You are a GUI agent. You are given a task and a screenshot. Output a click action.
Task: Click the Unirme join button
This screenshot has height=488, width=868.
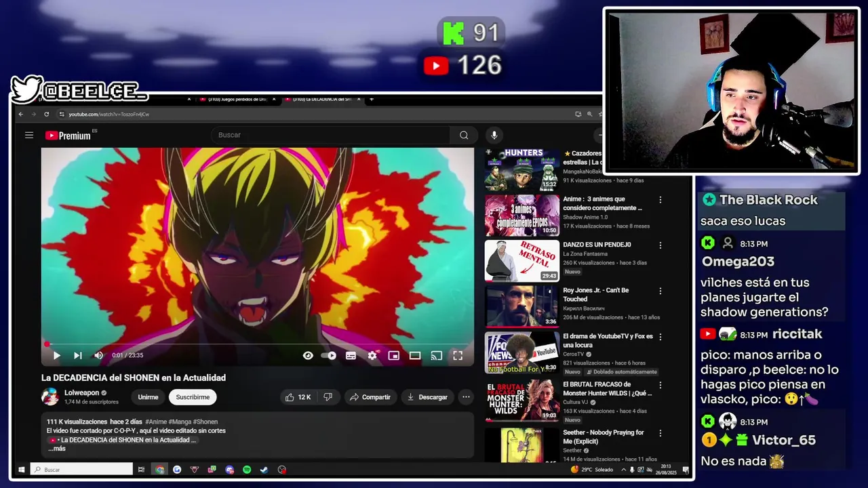point(148,397)
